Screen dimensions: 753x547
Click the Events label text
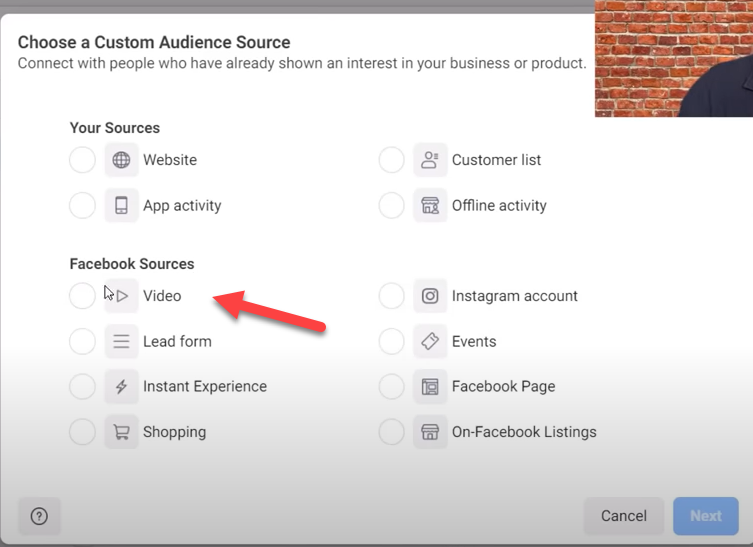point(474,341)
